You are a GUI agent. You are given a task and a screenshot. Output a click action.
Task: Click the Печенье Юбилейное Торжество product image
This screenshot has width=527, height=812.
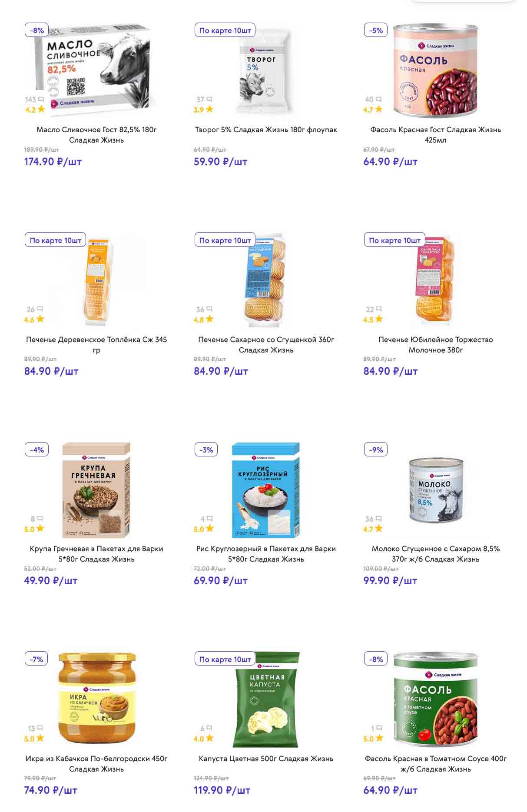click(435, 280)
